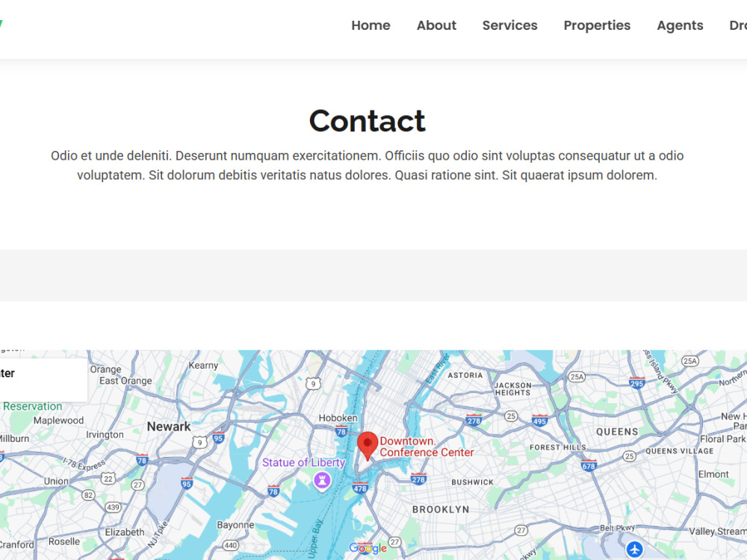
Task: Click the Google logo on the map
Action: [x=368, y=548]
